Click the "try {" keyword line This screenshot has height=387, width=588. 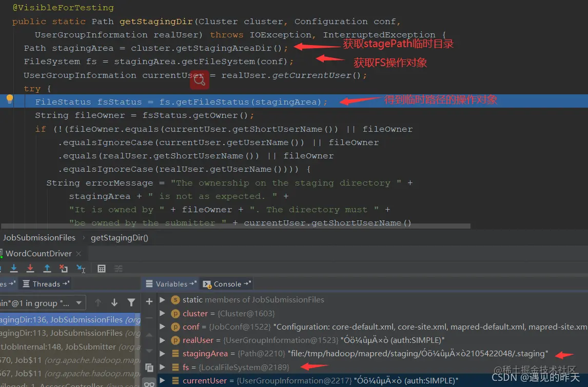(37, 89)
